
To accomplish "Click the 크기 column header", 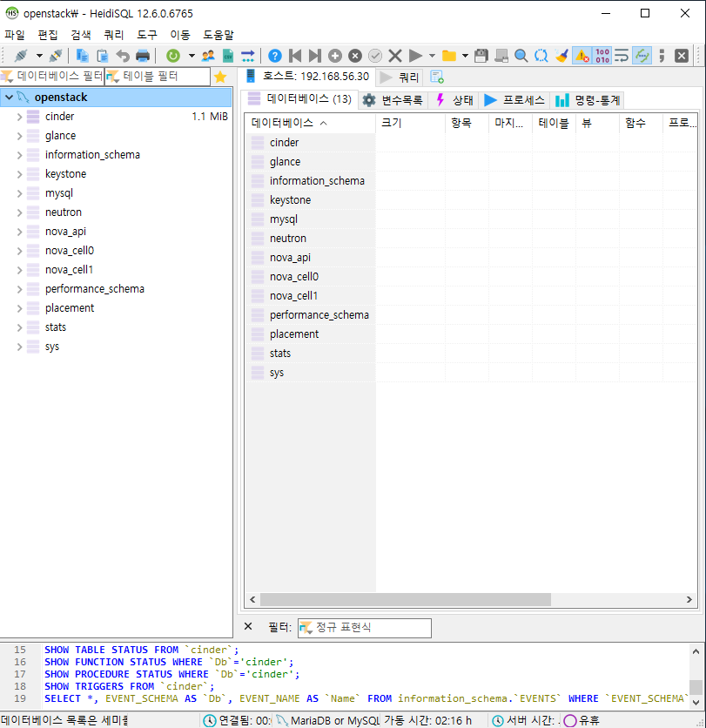I will pos(410,123).
